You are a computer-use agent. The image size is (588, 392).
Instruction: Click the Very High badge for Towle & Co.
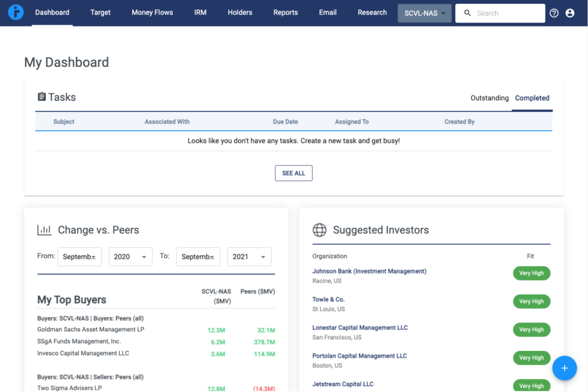click(532, 301)
